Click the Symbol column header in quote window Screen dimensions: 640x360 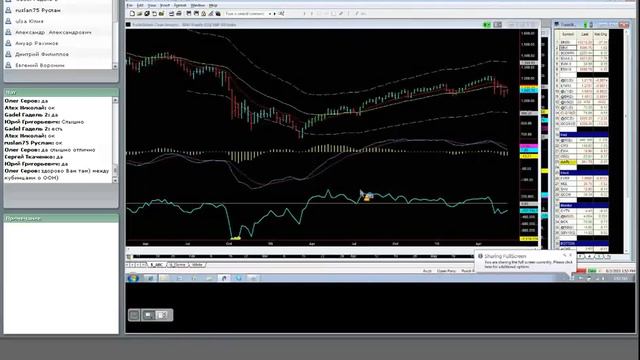click(567, 34)
